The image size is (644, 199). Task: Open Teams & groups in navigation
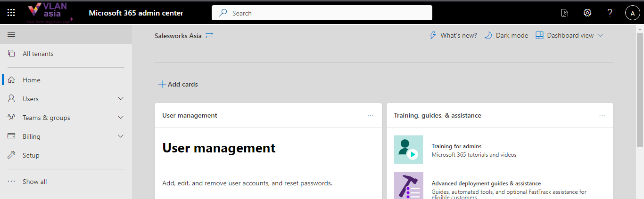pos(66,118)
